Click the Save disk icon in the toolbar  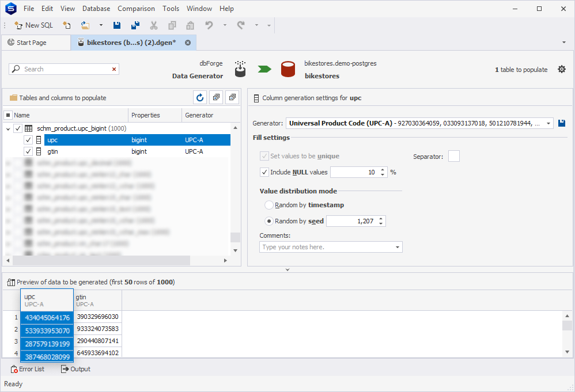(x=117, y=25)
